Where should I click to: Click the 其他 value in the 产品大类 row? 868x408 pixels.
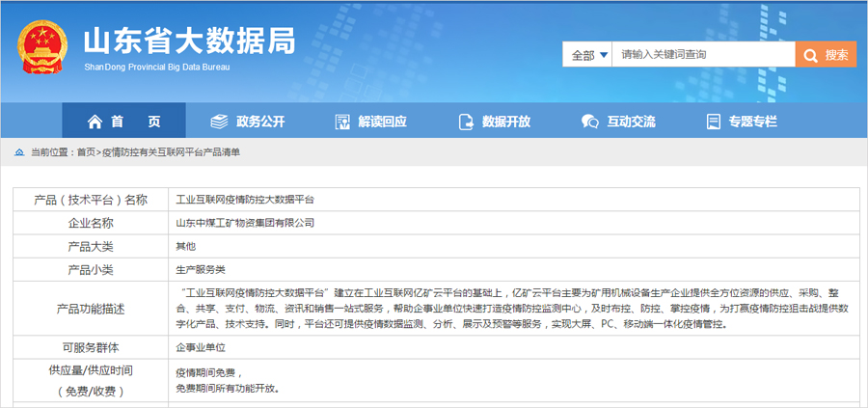pyautogui.click(x=185, y=246)
